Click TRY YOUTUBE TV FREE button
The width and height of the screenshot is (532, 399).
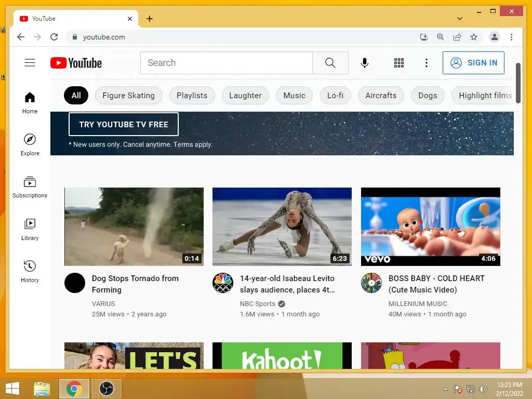pyautogui.click(x=124, y=125)
